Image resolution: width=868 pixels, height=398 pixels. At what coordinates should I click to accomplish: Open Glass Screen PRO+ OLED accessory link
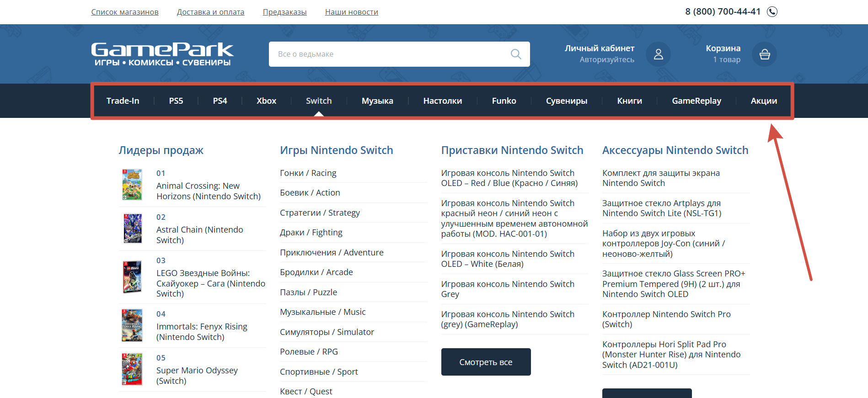tap(674, 284)
